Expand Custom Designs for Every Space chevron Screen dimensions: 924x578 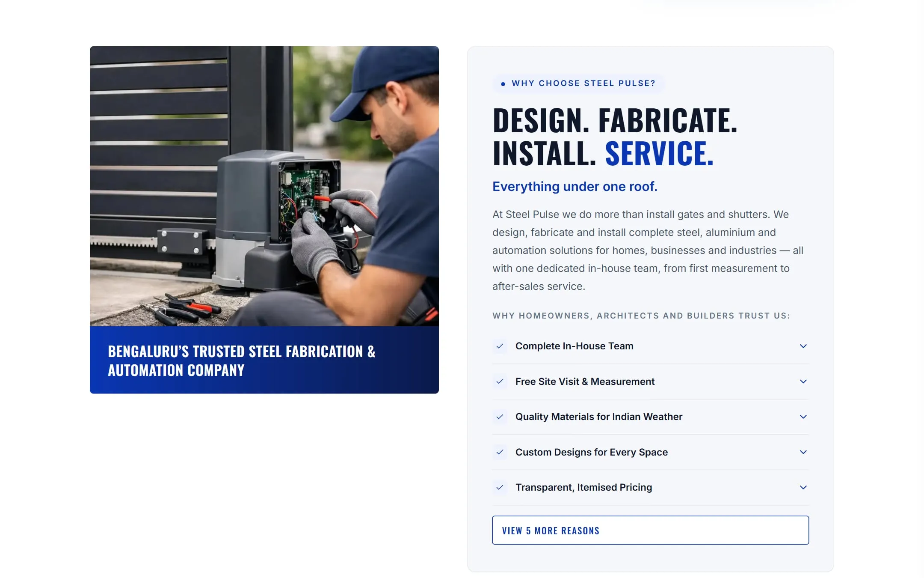pyautogui.click(x=803, y=452)
